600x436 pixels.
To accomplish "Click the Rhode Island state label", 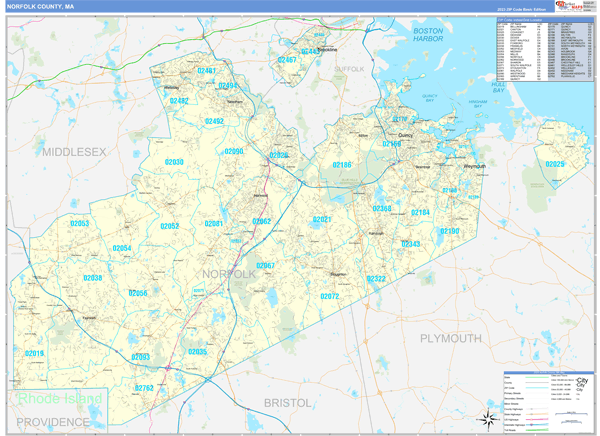I will pos(60,398).
